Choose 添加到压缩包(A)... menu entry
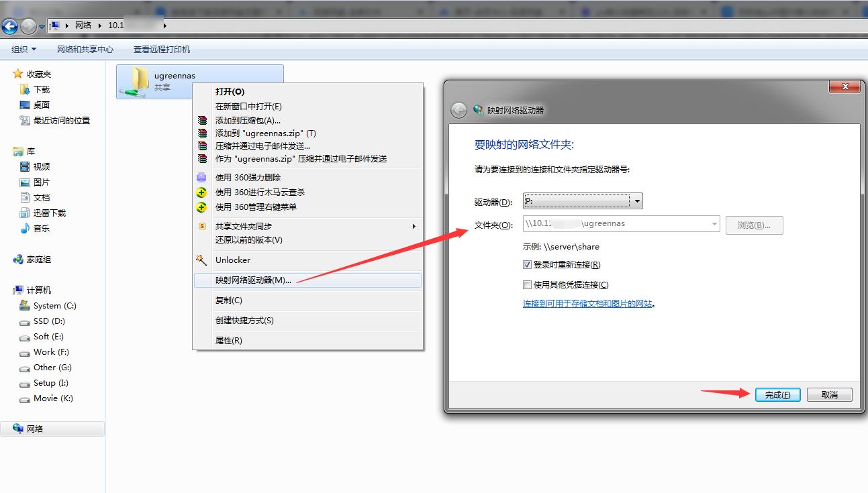 pos(308,120)
